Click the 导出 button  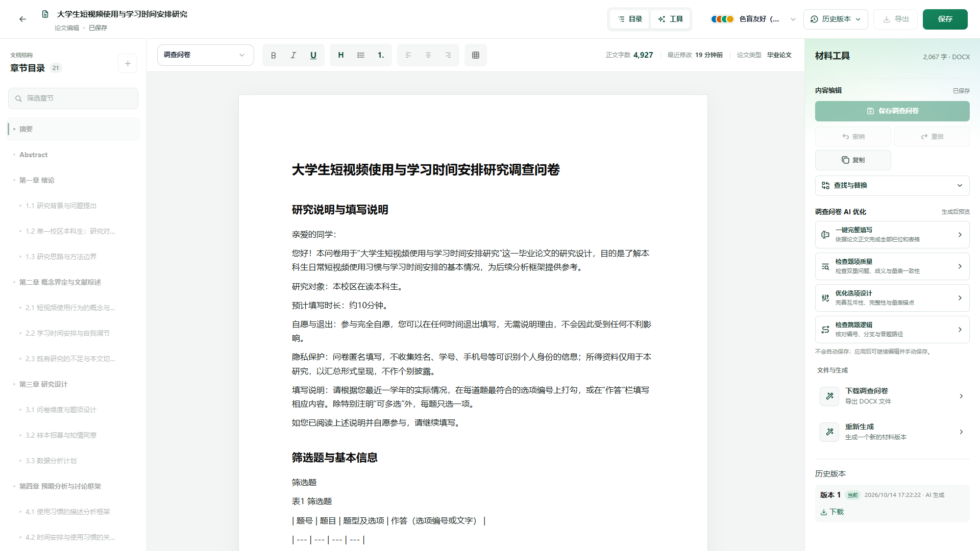pos(896,19)
